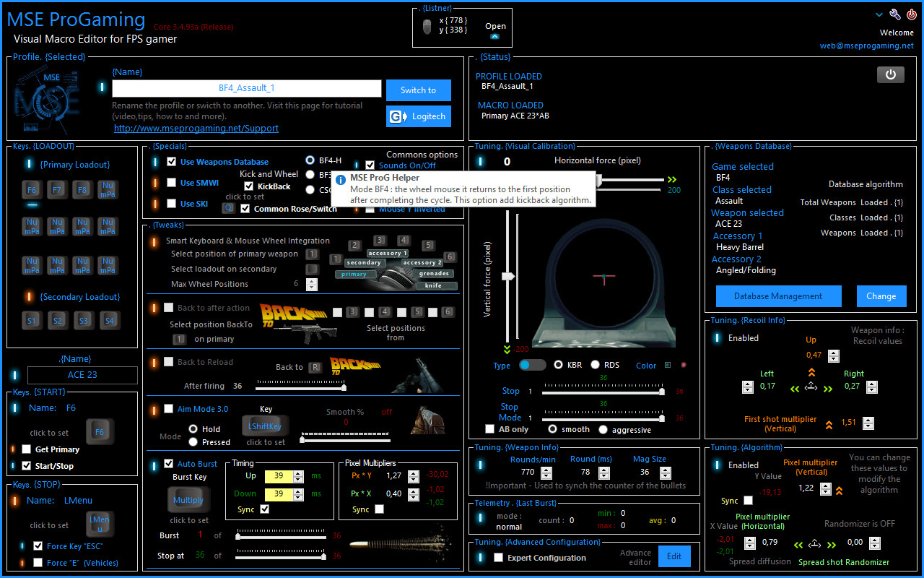This screenshot has width=924, height=578.
Task: Adjust the Rounds/min stepper
Action: 547,472
